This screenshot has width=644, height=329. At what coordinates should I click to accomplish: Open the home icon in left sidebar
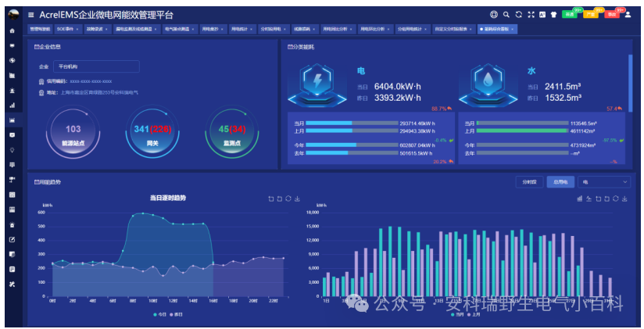tap(12, 30)
